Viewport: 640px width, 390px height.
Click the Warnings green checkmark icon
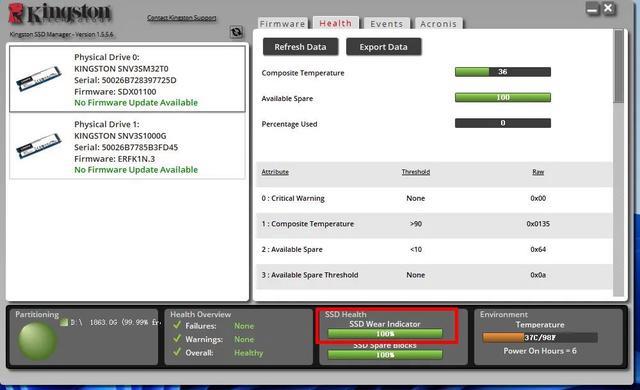pyautogui.click(x=177, y=339)
